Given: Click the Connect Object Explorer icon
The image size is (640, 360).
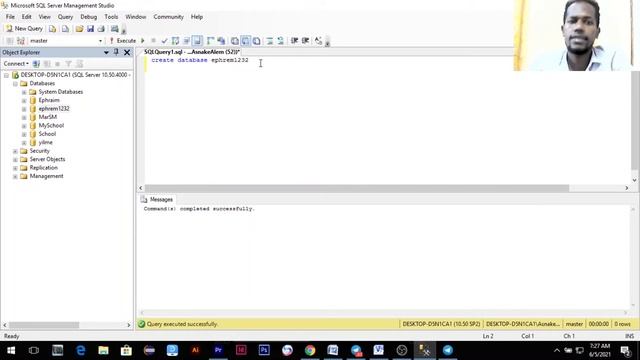Looking at the screenshot, I should (36, 64).
